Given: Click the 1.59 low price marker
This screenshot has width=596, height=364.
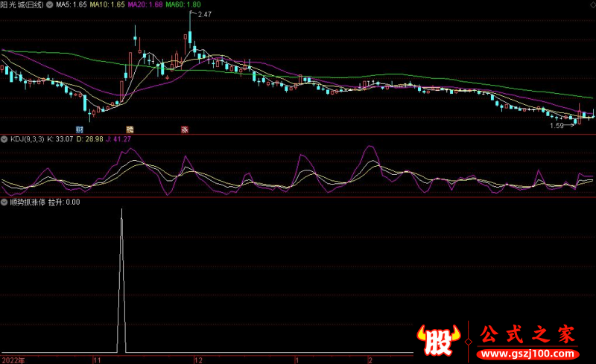Looking at the screenshot, I should pos(557,126).
